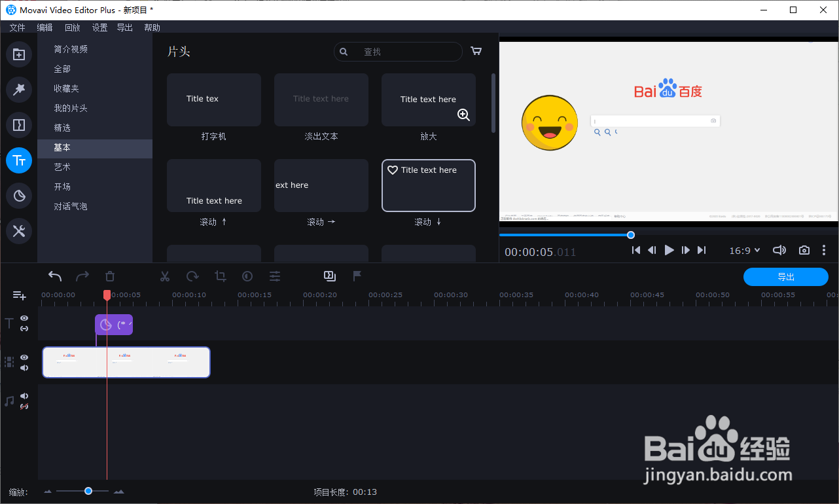Toggle title track link icon

tap(24, 328)
